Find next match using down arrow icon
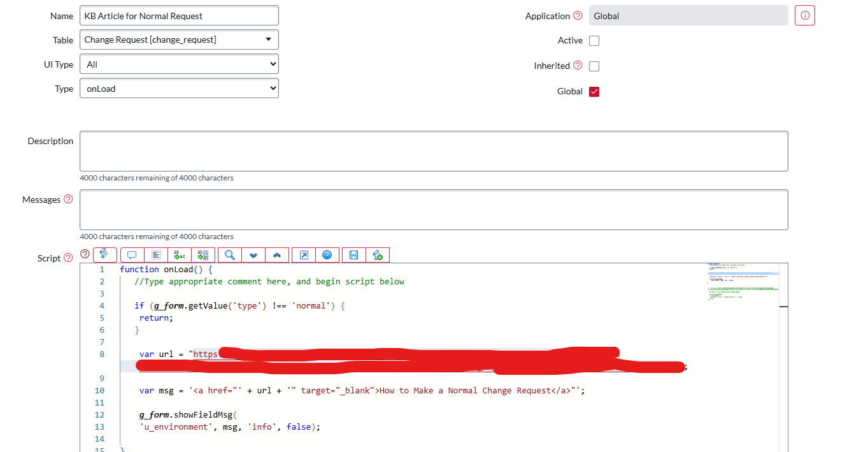 pos(253,255)
